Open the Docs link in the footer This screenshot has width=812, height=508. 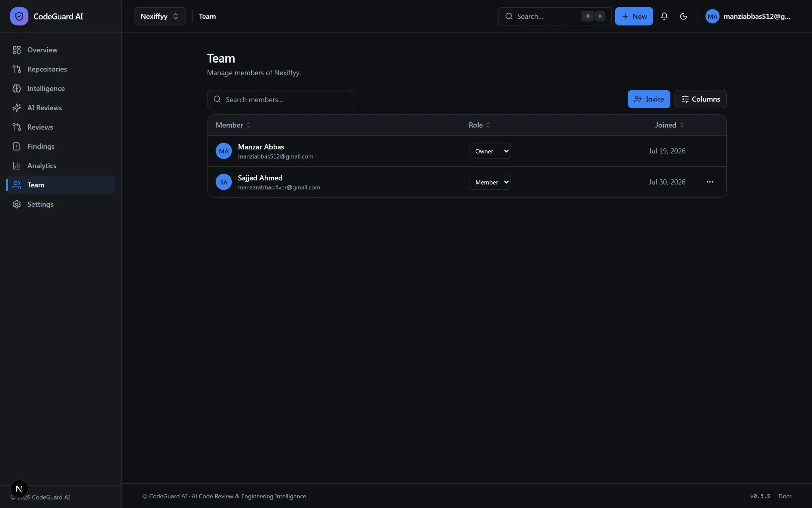785,496
